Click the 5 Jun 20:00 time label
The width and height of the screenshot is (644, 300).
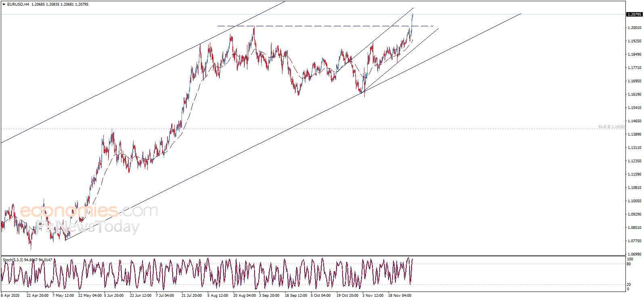tap(114, 296)
